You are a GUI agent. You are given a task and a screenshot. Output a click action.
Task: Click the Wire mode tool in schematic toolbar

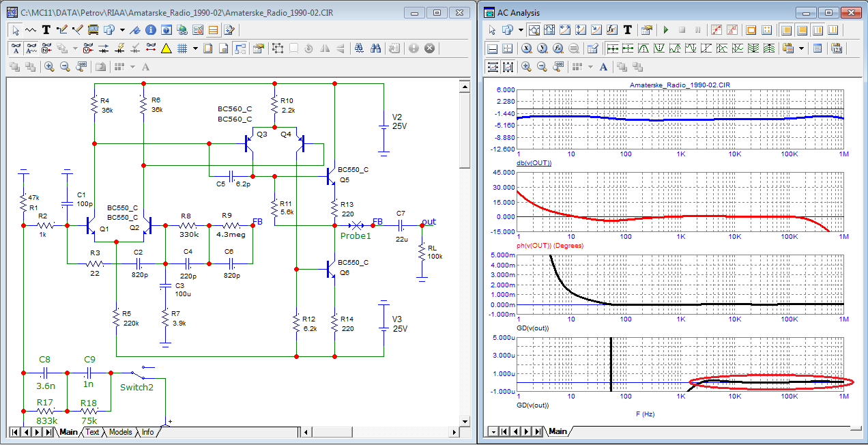pyautogui.click(x=62, y=30)
